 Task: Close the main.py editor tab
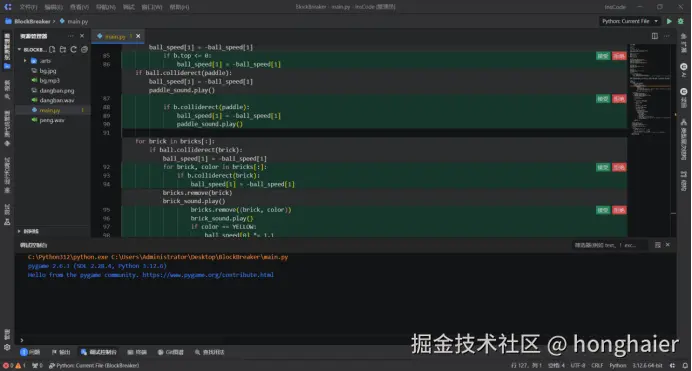point(138,36)
